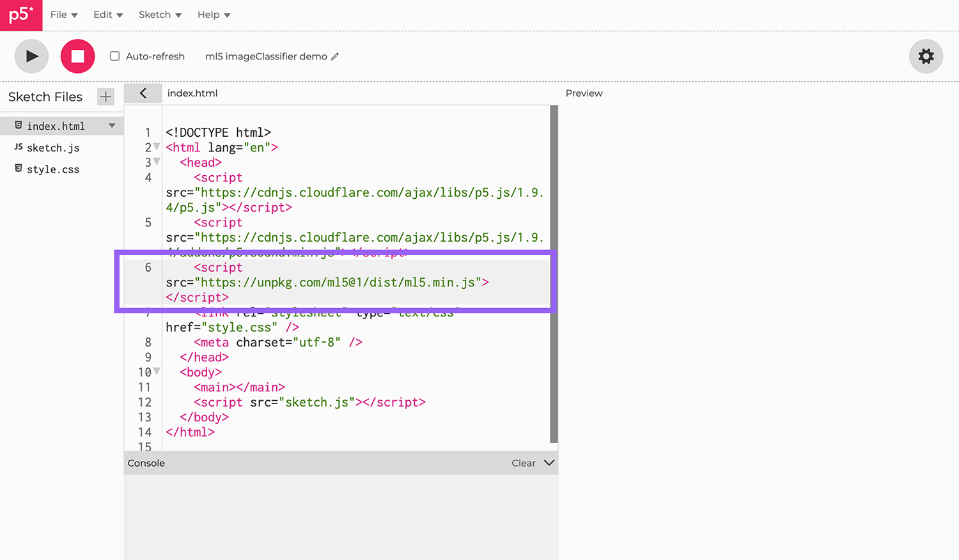This screenshot has width=959, height=560.
Task: Stop the running sketch
Action: point(77,56)
